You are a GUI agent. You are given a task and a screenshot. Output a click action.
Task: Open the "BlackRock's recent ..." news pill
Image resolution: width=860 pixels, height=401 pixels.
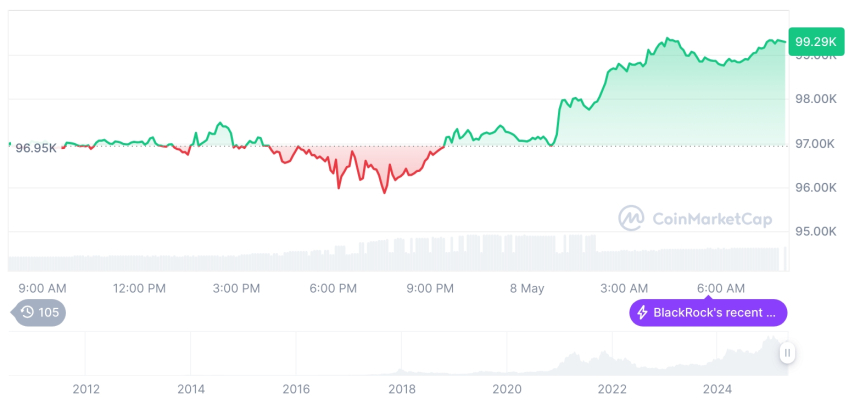coord(708,313)
